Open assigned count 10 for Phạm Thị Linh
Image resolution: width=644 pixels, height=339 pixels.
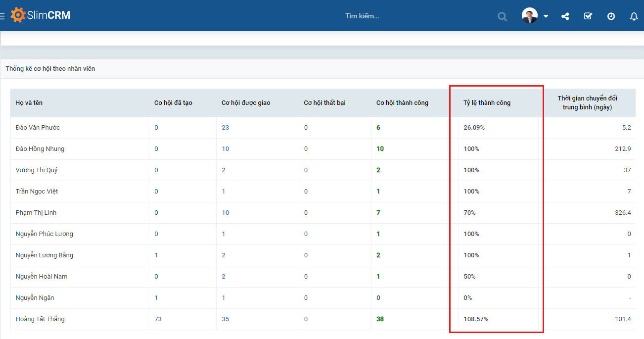[226, 213]
